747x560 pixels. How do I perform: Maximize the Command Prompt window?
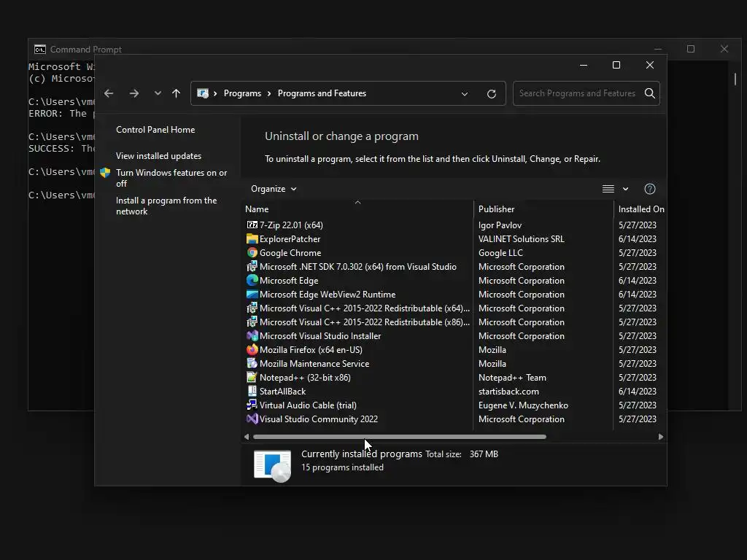(x=691, y=49)
